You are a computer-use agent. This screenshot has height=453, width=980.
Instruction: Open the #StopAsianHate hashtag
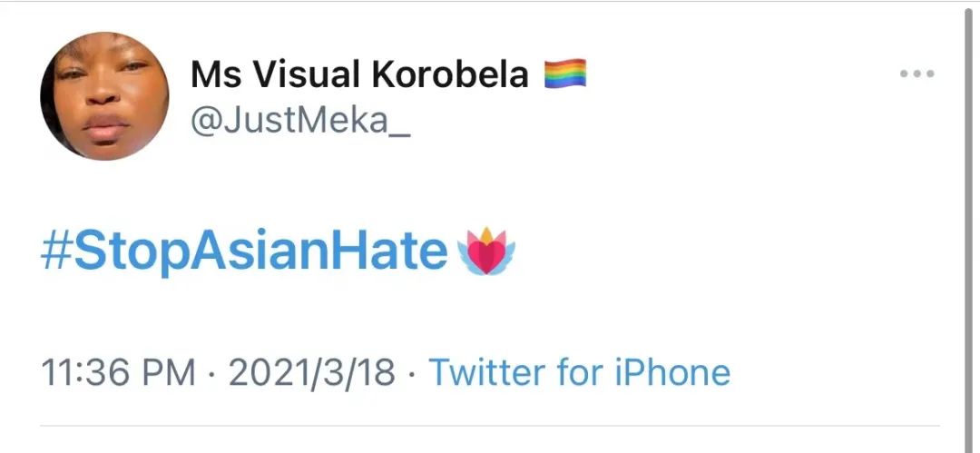tap(245, 252)
